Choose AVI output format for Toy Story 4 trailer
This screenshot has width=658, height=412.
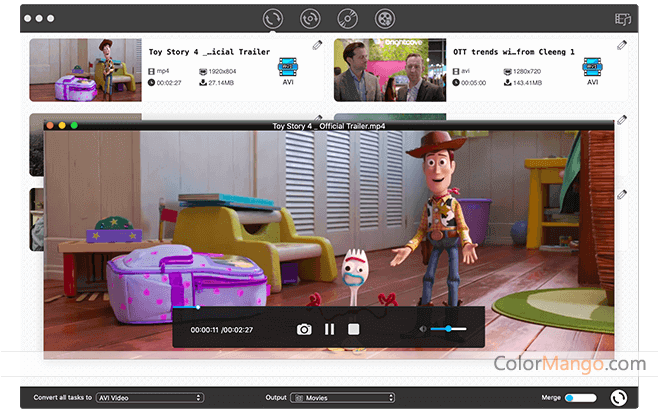pos(288,71)
